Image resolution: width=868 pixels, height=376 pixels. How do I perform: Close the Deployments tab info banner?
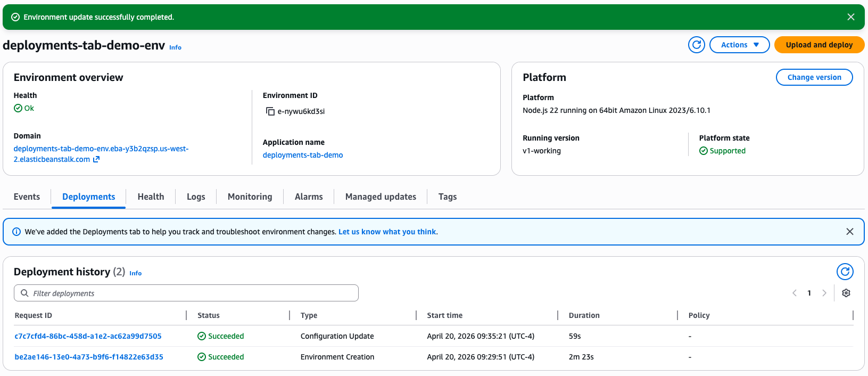point(850,232)
